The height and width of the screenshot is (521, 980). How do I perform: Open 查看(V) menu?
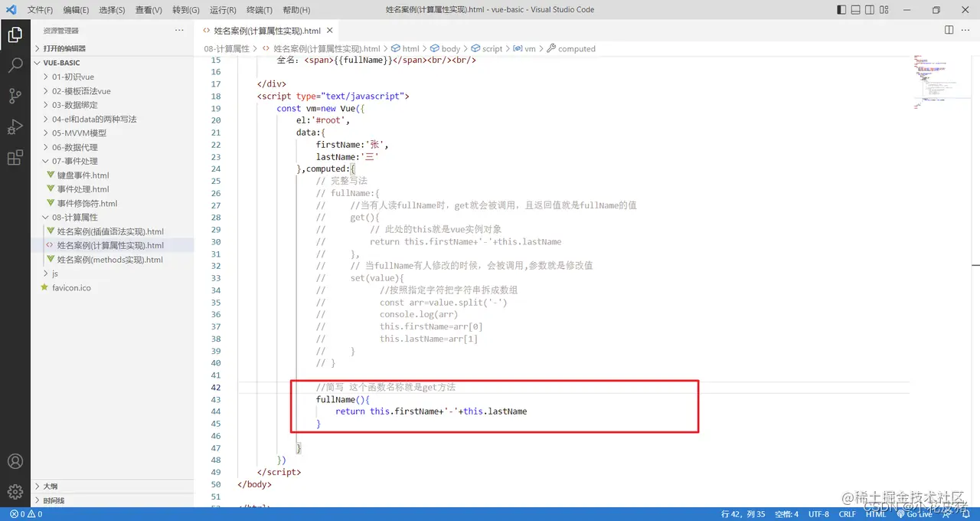pos(149,10)
